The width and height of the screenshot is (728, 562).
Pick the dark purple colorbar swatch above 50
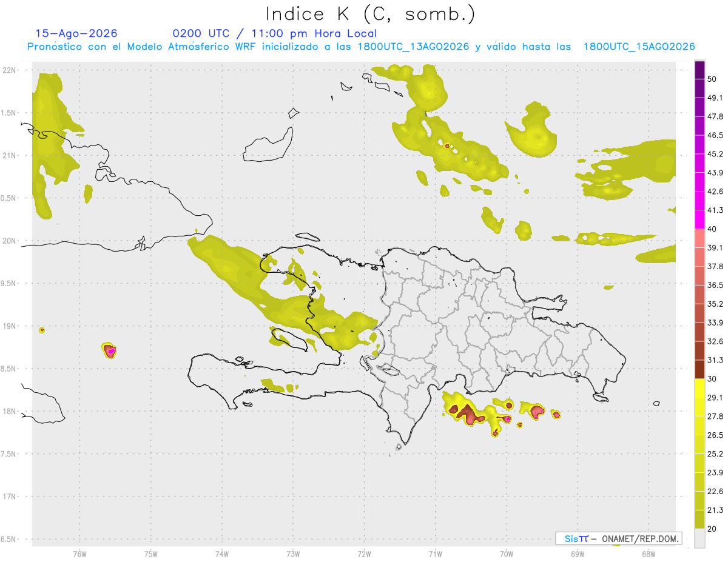click(x=699, y=70)
